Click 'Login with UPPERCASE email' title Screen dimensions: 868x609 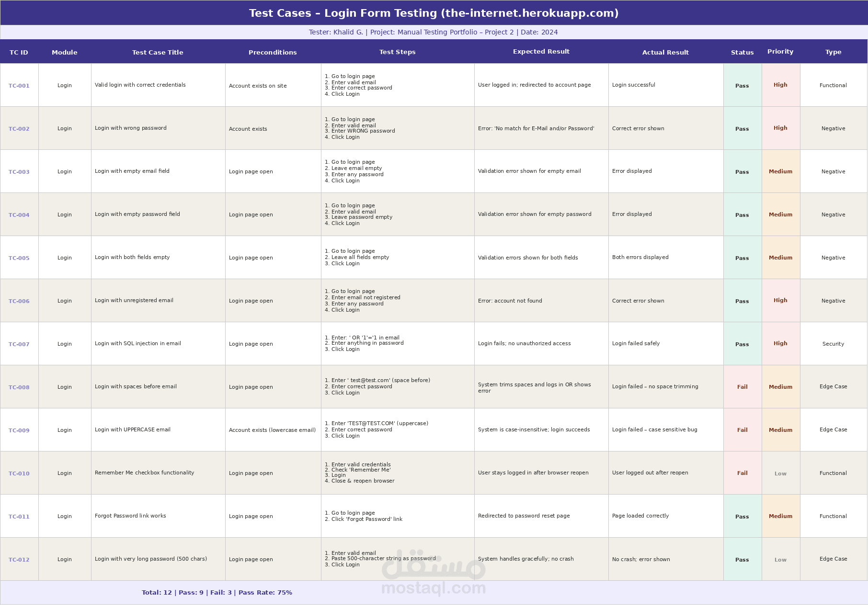click(132, 429)
